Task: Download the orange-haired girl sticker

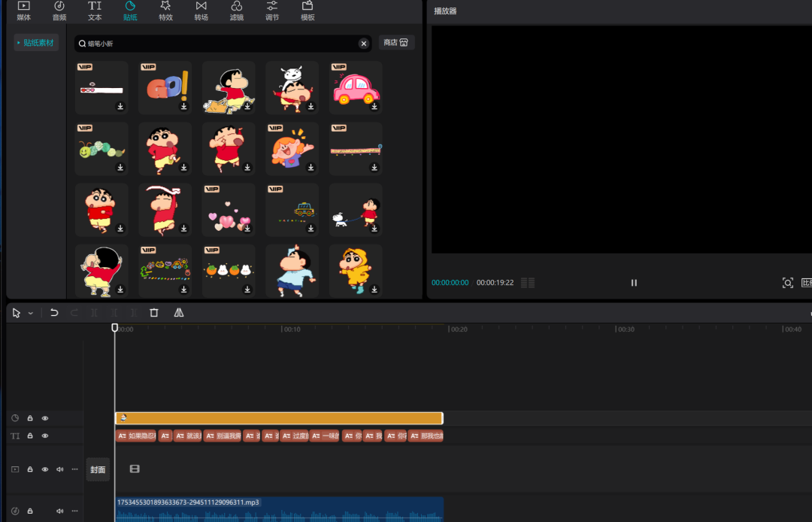Action: [x=311, y=167]
